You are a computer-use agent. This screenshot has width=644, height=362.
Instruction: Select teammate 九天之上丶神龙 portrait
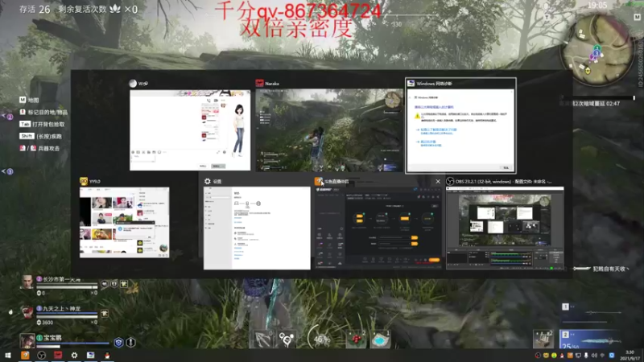click(27, 312)
